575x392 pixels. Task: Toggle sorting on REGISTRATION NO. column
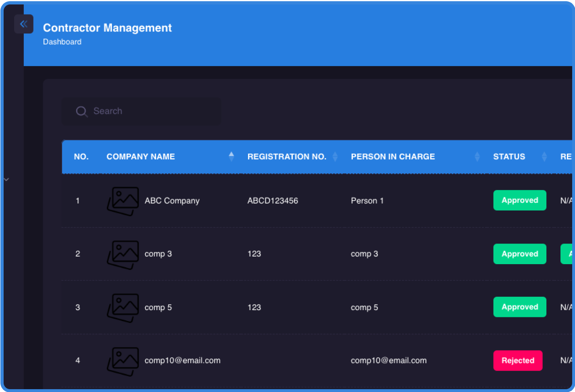335,156
